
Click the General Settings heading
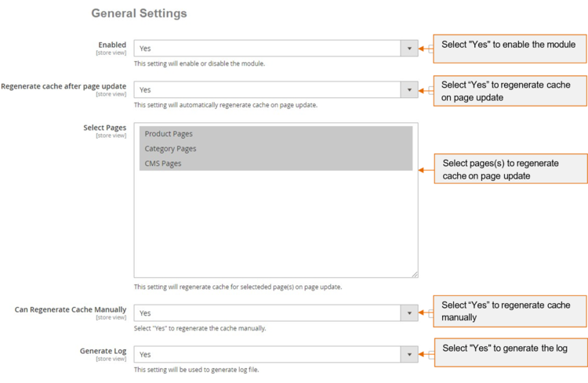point(139,13)
